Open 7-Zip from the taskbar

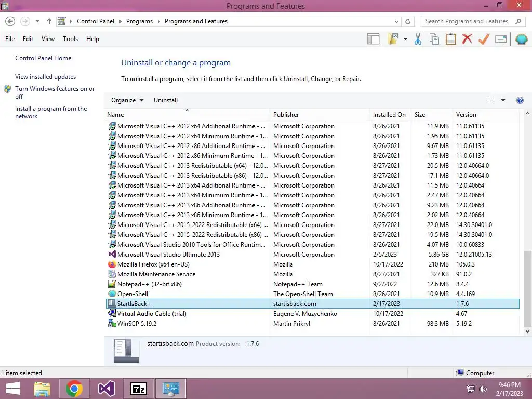click(138, 389)
